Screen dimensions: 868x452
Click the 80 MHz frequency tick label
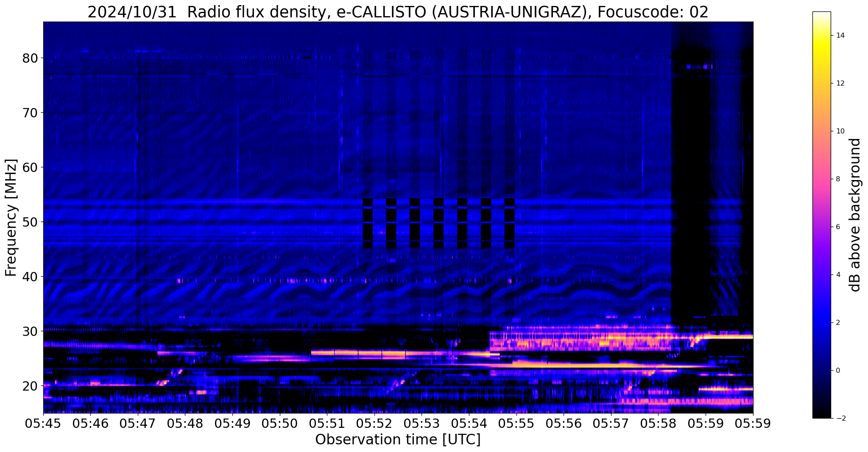[30, 58]
